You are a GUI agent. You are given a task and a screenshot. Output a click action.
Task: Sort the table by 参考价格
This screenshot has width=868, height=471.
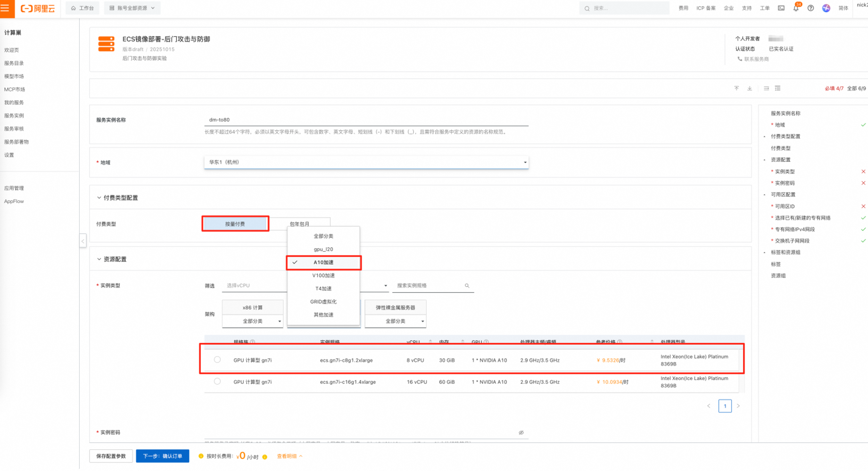[652, 342]
